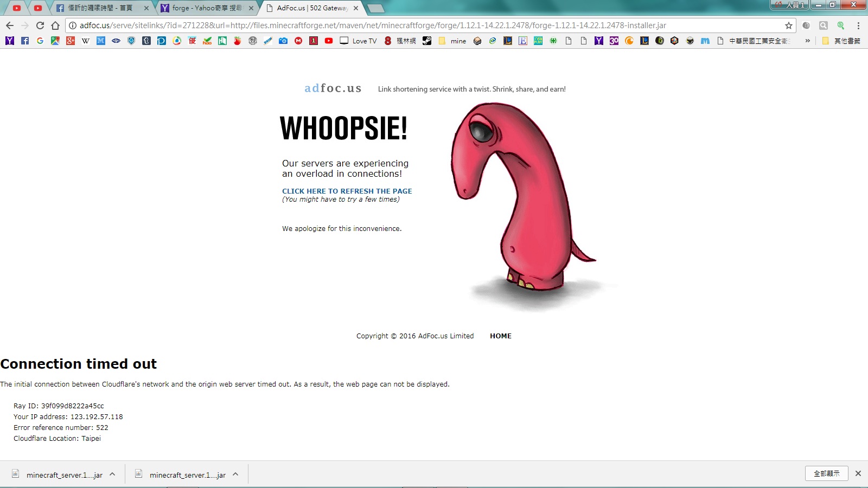Click the Ray ID text line
868x488 pixels.
59,406
